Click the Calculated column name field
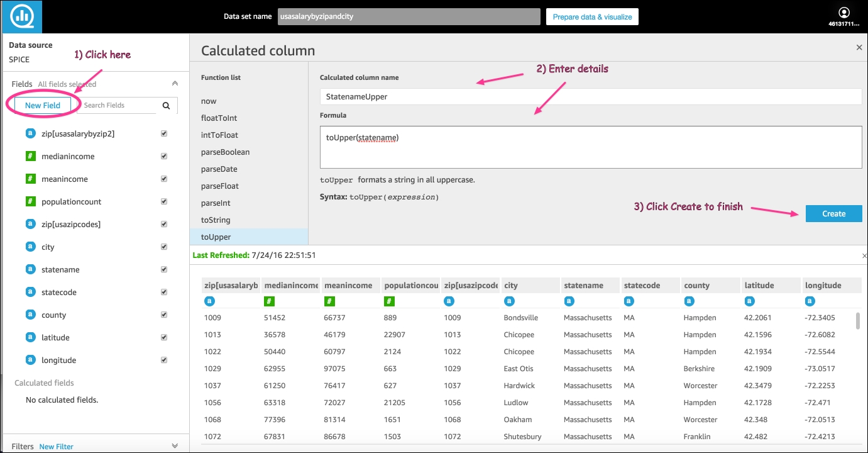This screenshot has width=868, height=453. point(591,97)
